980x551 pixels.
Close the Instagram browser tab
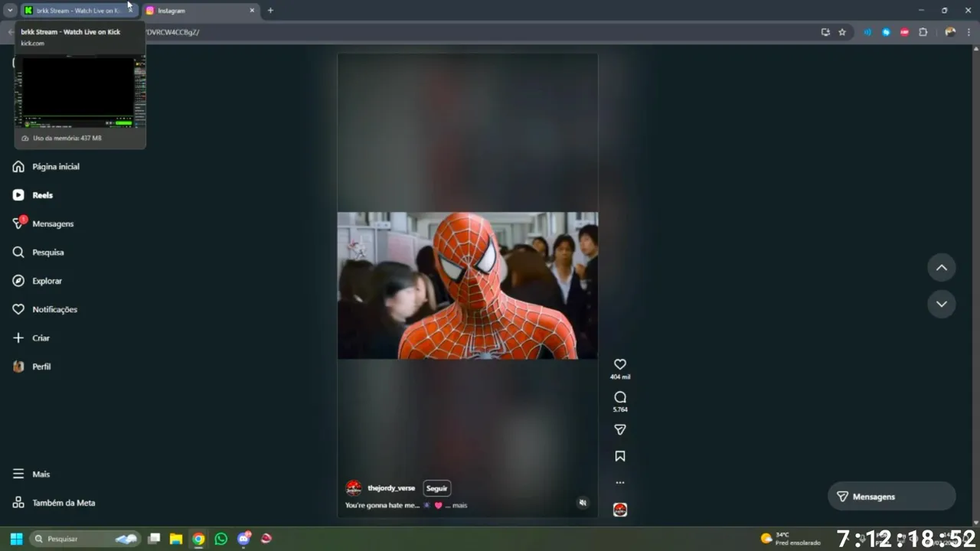[x=252, y=11]
